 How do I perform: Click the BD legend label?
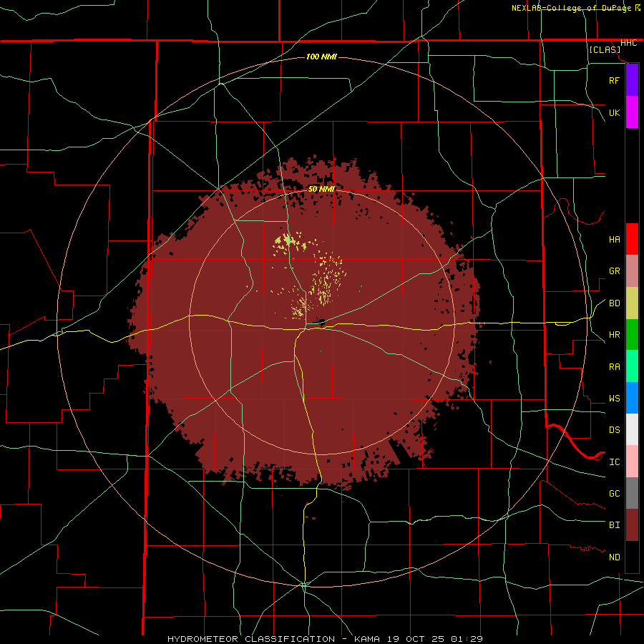pos(614,303)
